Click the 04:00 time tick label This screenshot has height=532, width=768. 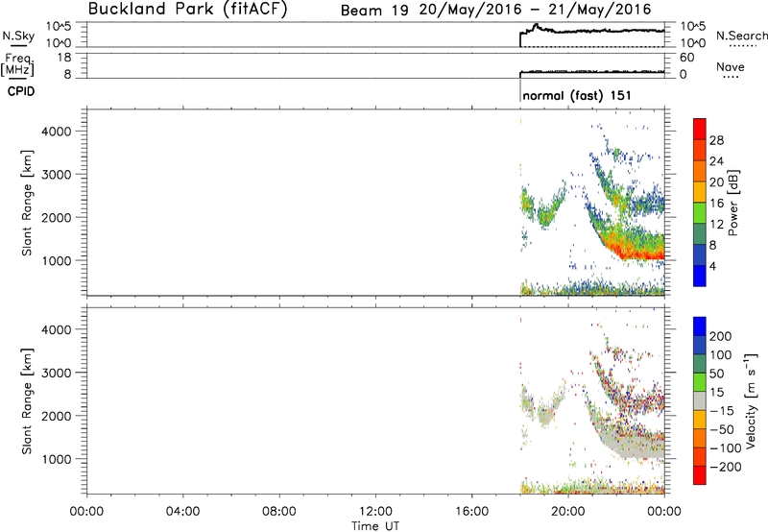click(182, 512)
